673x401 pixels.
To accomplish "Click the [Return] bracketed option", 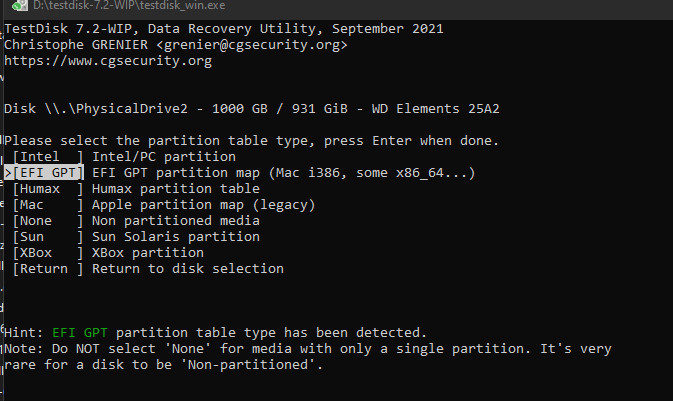I will pos(48,269).
